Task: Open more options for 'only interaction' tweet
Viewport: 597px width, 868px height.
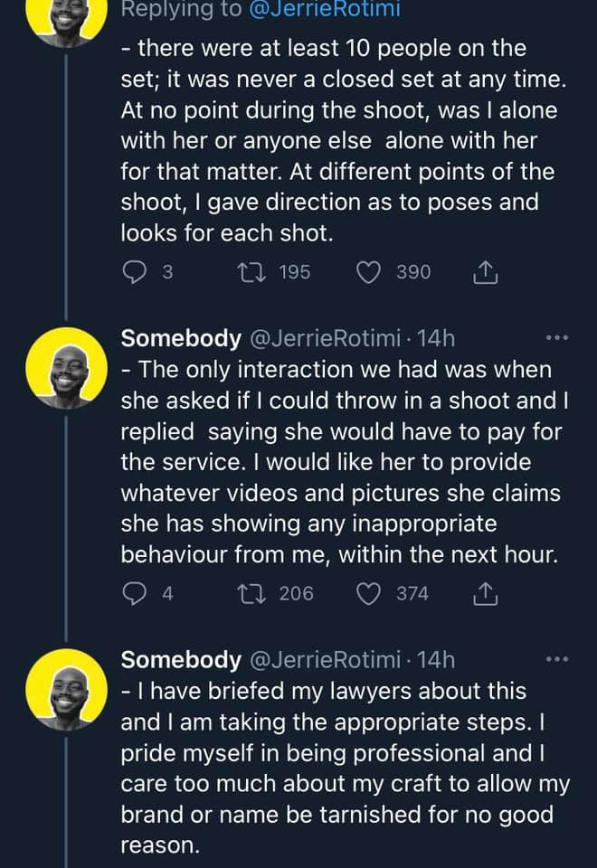Action: point(557,339)
